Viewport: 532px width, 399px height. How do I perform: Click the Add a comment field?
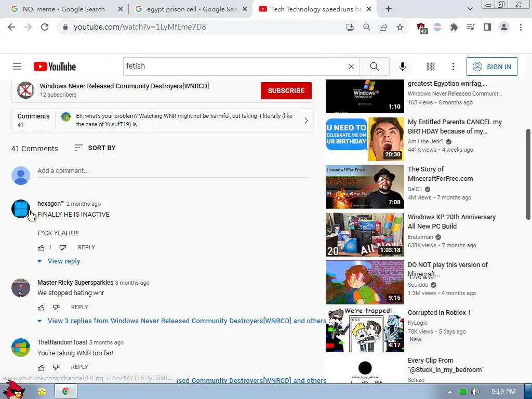pos(172,171)
